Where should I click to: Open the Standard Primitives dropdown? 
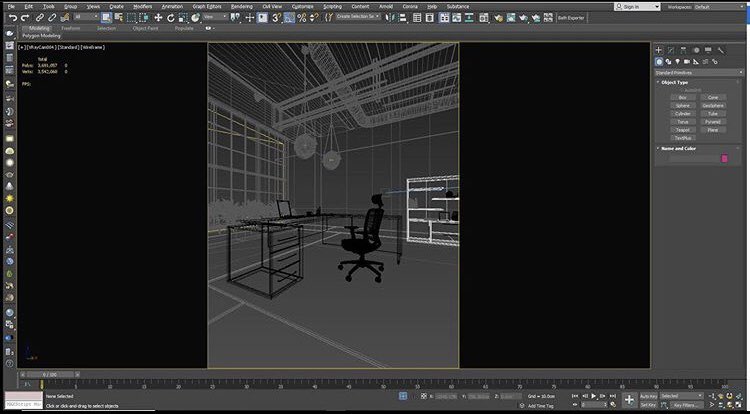(x=699, y=73)
